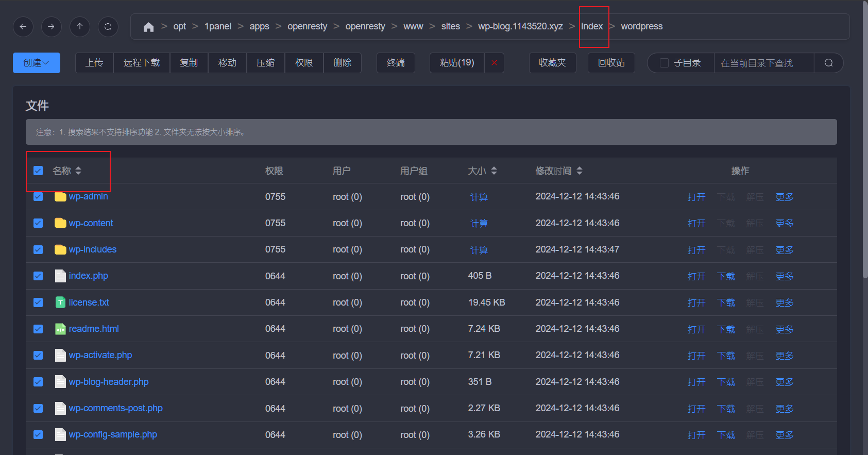Open the wp-includes folder name link
The width and height of the screenshot is (868, 455).
pos(93,249)
